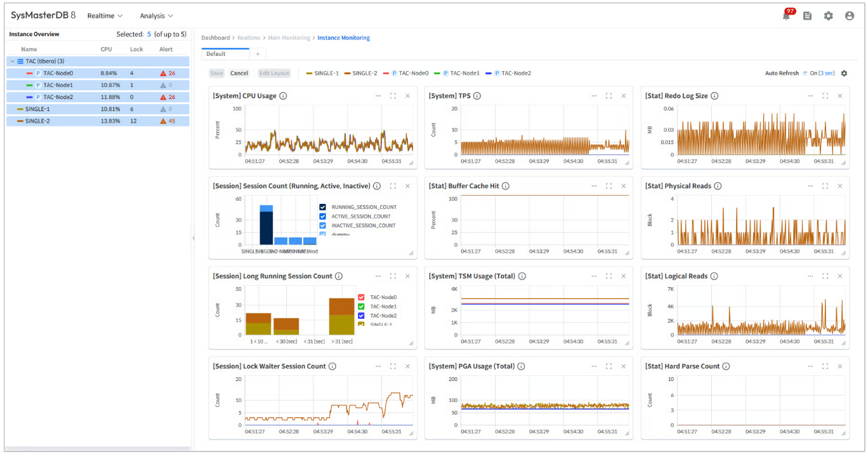Uncheck the RUNNING_SESSION_COUNT legend checkbox
This screenshot has width=868, height=456.
323,208
